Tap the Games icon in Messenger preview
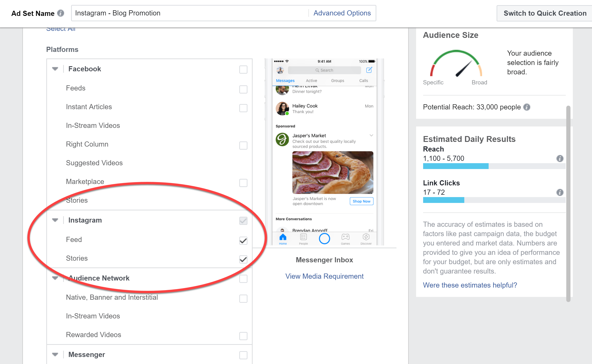Image resolution: width=592 pixels, height=364 pixels. [345, 239]
